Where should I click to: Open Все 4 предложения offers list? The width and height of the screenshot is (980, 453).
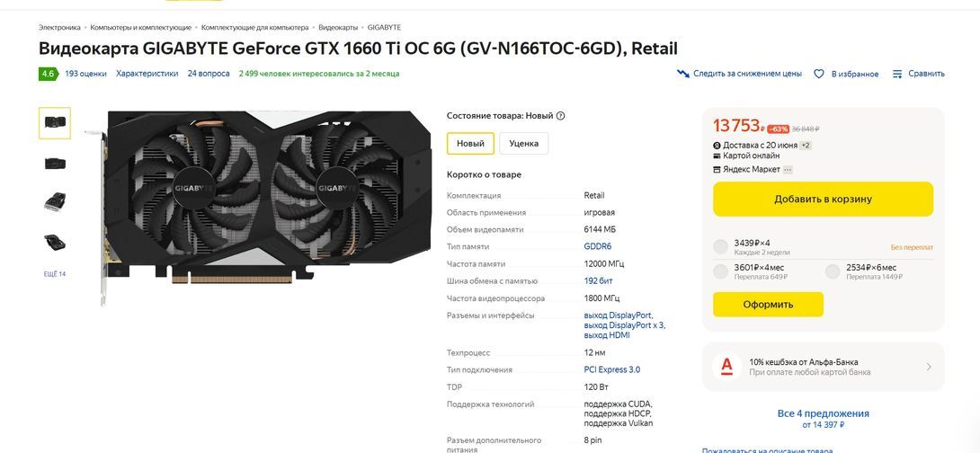[824, 413]
